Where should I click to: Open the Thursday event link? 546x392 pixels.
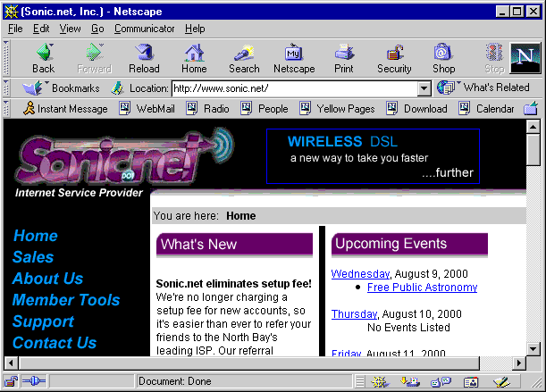(x=354, y=314)
